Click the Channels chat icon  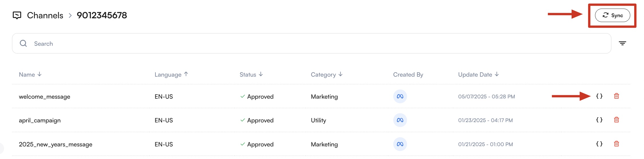point(17,15)
